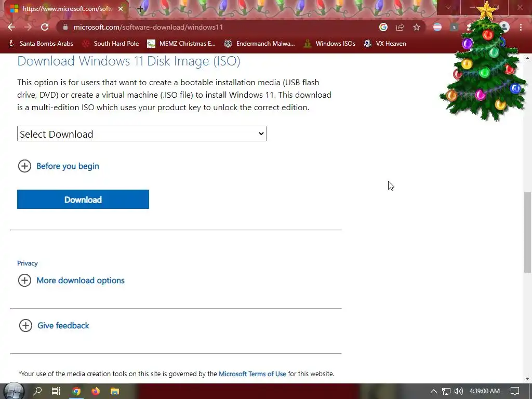Click the page vertical scrollbar thumb
This screenshot has width=532, height=399.
pyautogui.click(x=528, y=232)
